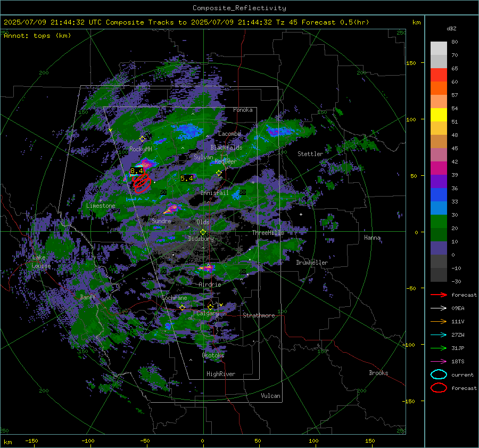479x448 pixels.
Task: Click the RedDeer city label
Action: [x=226, y=161]
